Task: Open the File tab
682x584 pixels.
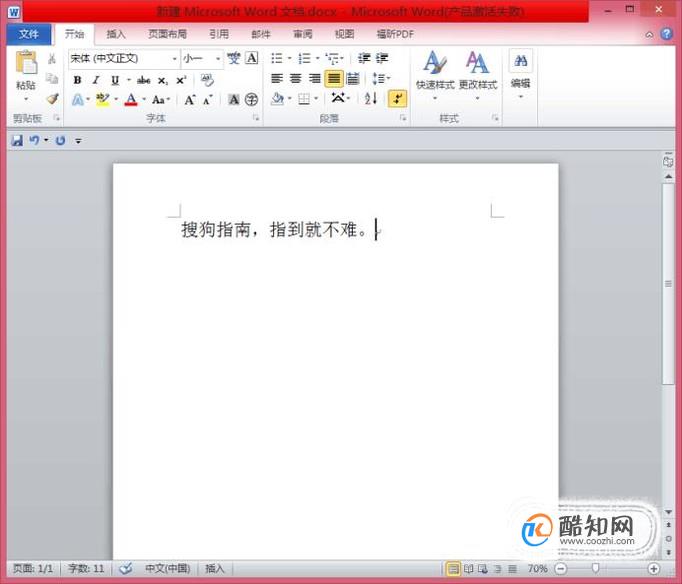Action: click(x=29, y=34)
